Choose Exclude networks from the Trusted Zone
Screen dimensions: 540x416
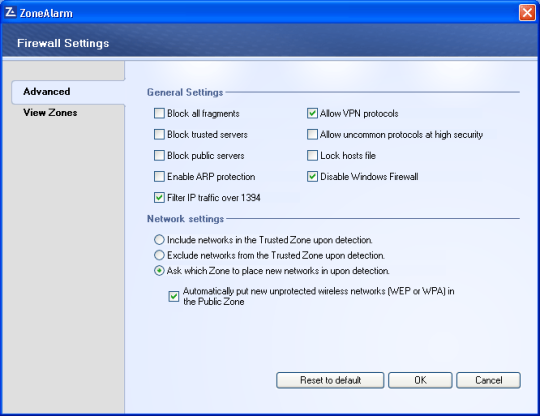(x=159, y=255)
